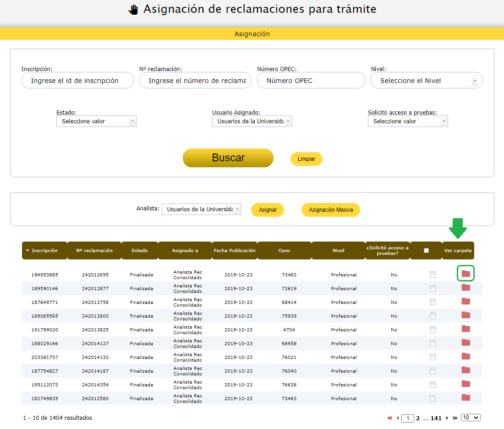Check the select-all checkbox in table header

pyautogui.click(x=426, y=251)
